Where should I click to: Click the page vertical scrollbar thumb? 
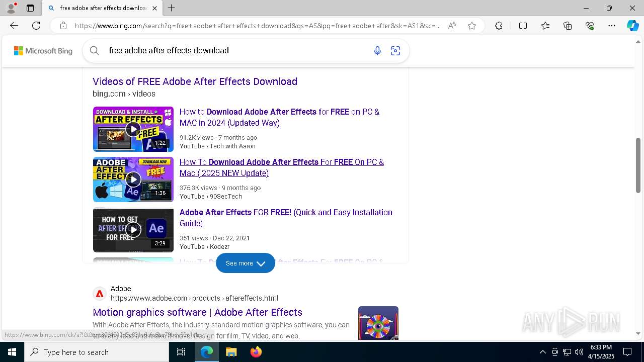(638, 165)
